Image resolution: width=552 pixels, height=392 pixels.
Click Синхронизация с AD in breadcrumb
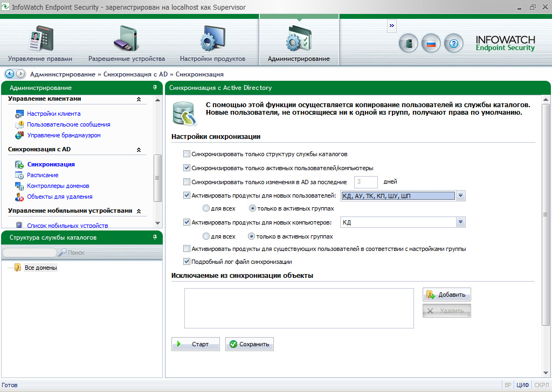tap(135, 74)
